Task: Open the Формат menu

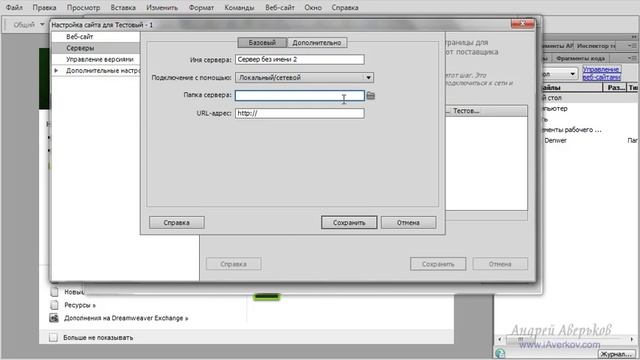Action: [201, 8]
